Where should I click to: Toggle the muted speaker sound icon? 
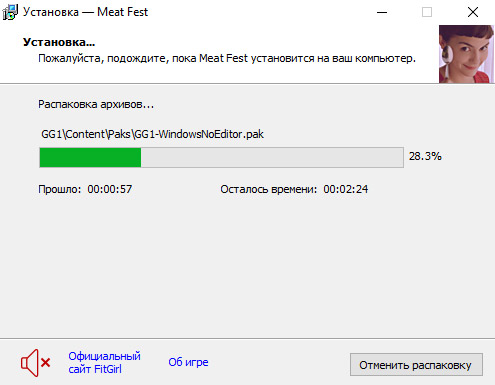coord(35,363)
